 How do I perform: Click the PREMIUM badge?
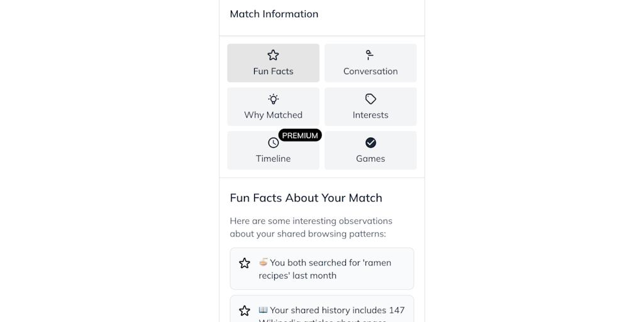tap(300, 135)
